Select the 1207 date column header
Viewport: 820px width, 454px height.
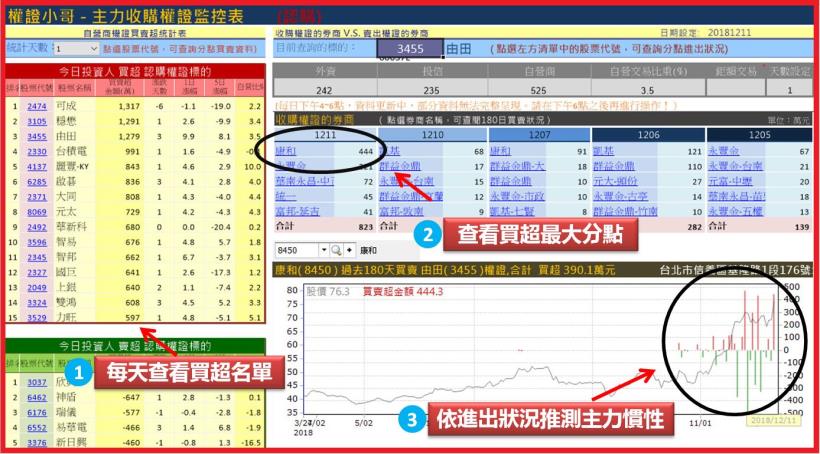(x=539, y=135)
